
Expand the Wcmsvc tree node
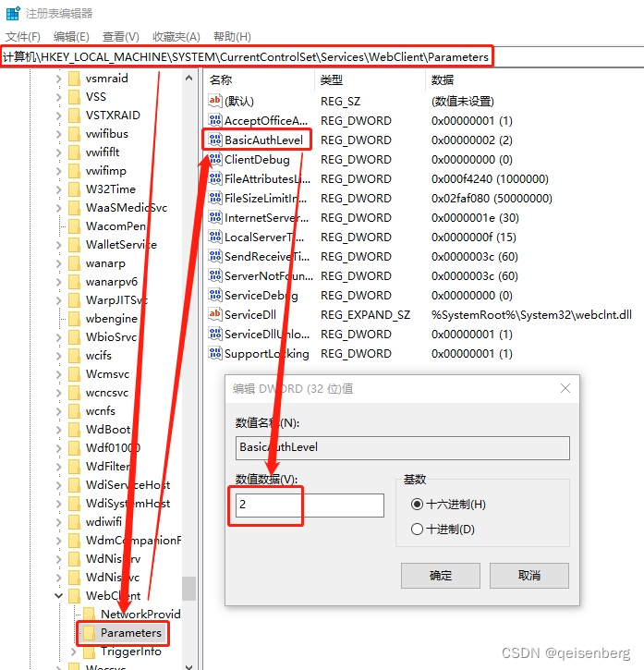pyautogui.click(x=58, y=374)
